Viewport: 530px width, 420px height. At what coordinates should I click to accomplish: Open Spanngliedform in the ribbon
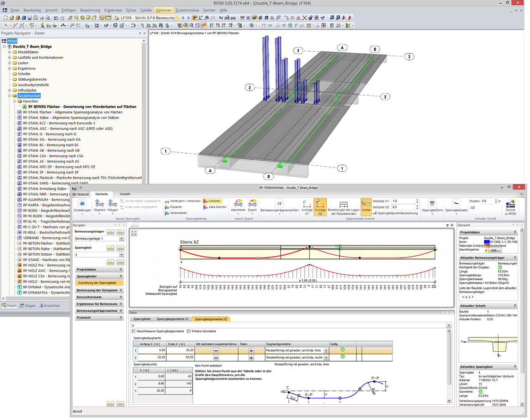coord(432,206)
